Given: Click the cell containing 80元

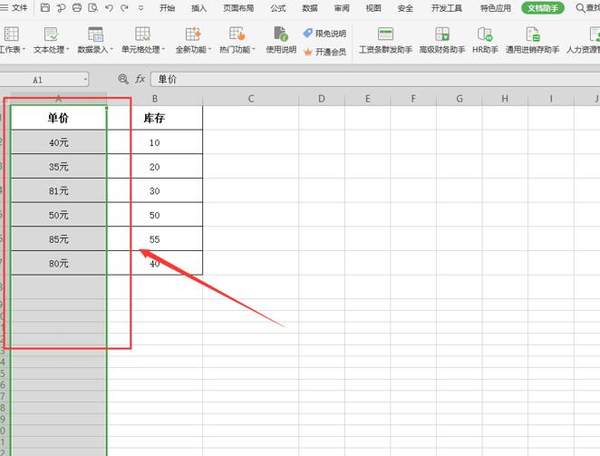Looking at the screenshot, I should [59, 263].
